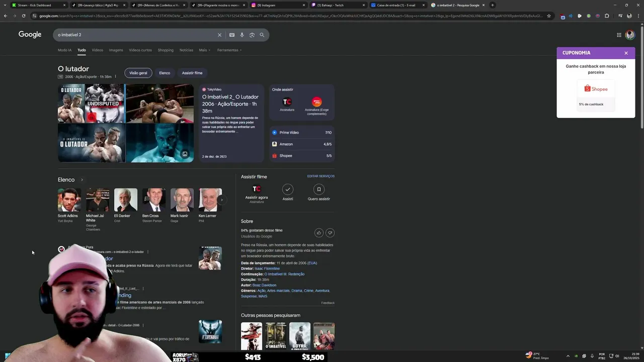Image resolution: width=644 pixels, height=362 pixels.
Task: Open the Undisputed poster image
Action: coord(104,103)
